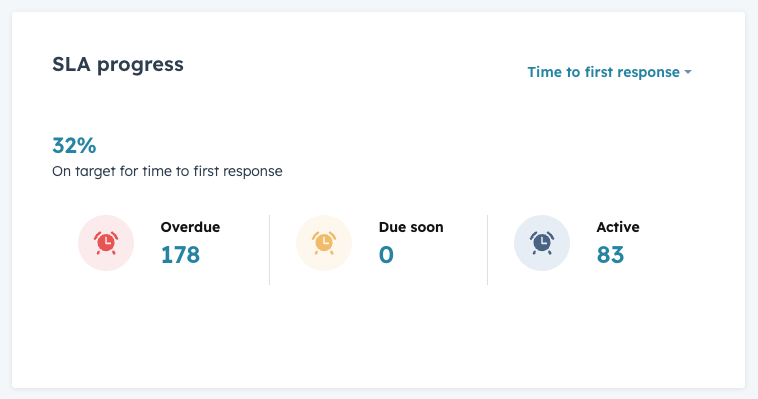758x399 pixels.
Task: Click the Active label
Action: [618, 227]
